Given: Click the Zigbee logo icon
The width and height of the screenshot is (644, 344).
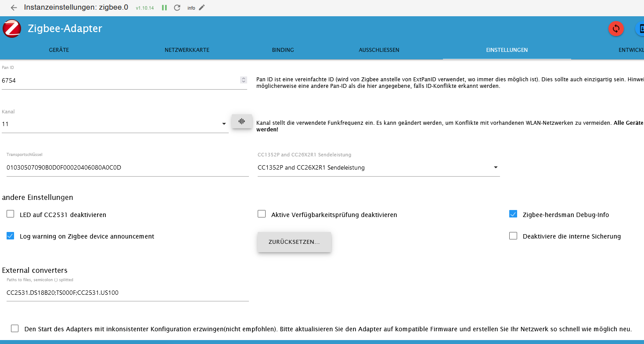Looking at the screenshot, I should tap(12, 29).
